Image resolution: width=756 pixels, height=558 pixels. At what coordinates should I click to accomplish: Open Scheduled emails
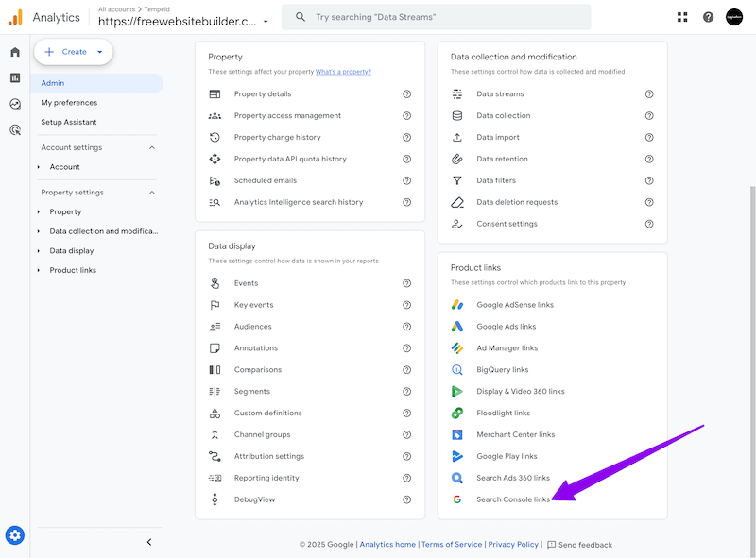pos(266,180)
